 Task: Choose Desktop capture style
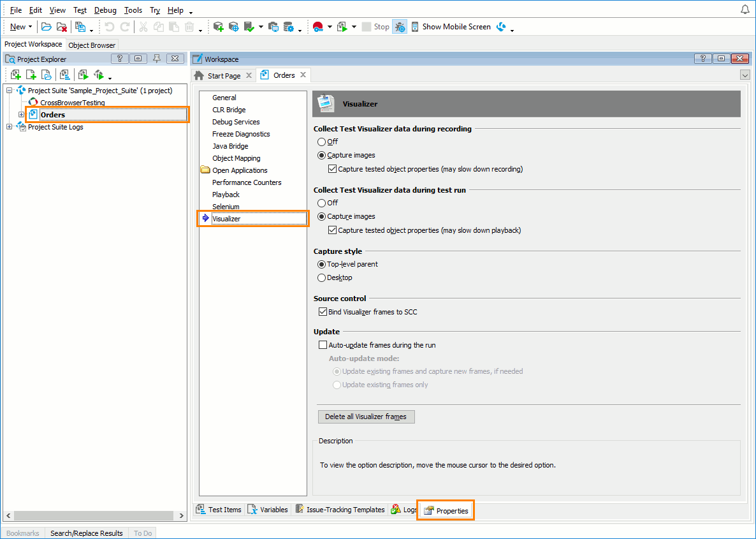[322, 278]
